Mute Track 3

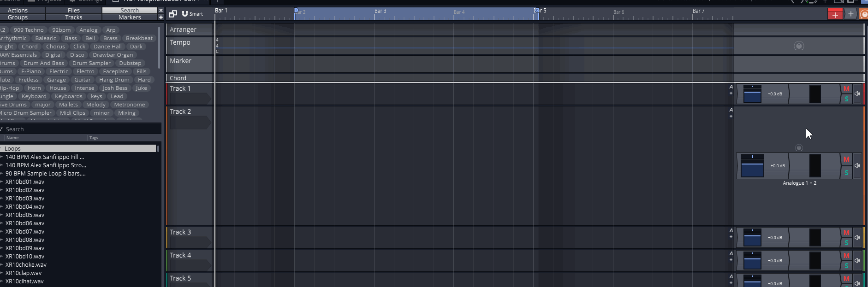[846, 233]
